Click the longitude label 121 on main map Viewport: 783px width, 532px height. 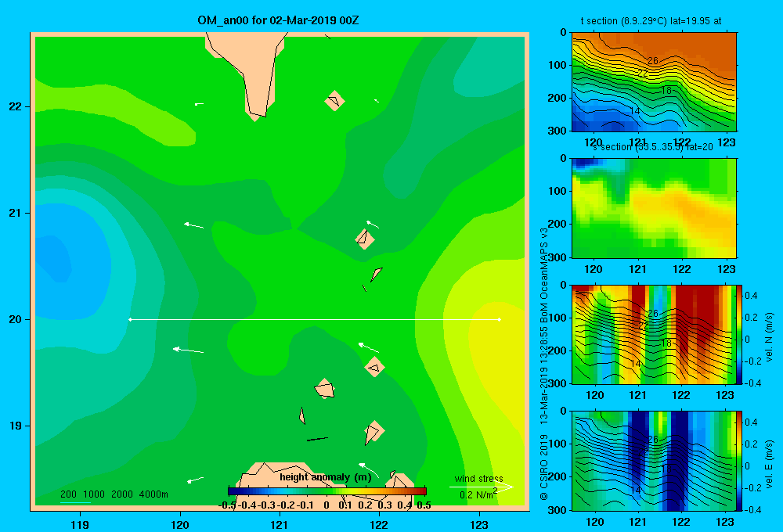point(280,524)
